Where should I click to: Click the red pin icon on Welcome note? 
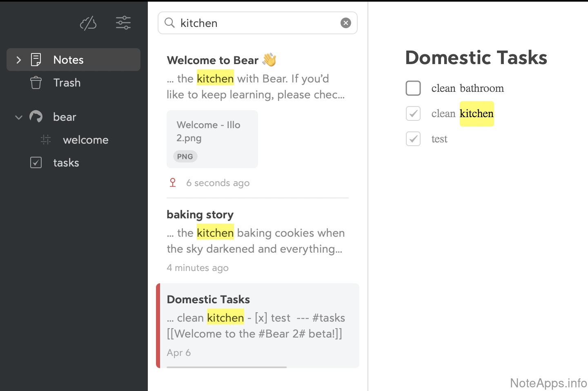click(x=173, y=183)
